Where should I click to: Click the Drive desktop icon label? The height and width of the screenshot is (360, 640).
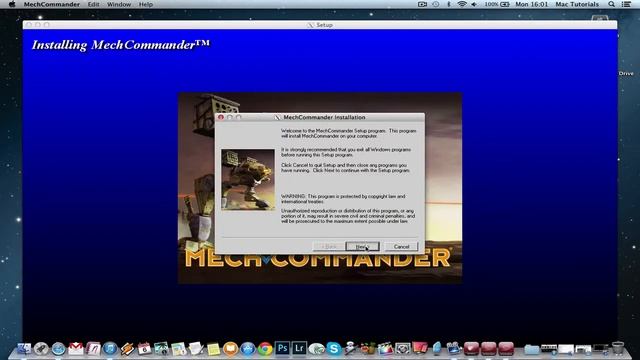(x=626, y=73)
